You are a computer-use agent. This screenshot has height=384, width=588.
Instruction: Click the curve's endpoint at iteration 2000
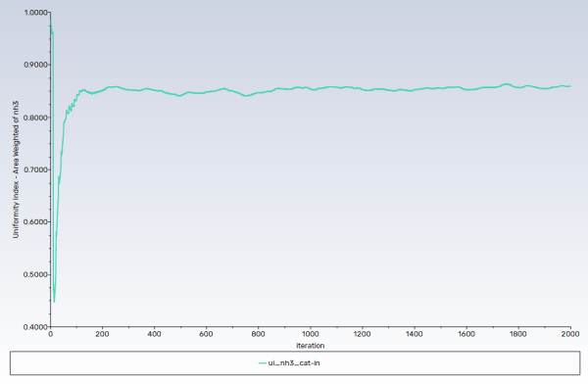click(x=570, y=86)
